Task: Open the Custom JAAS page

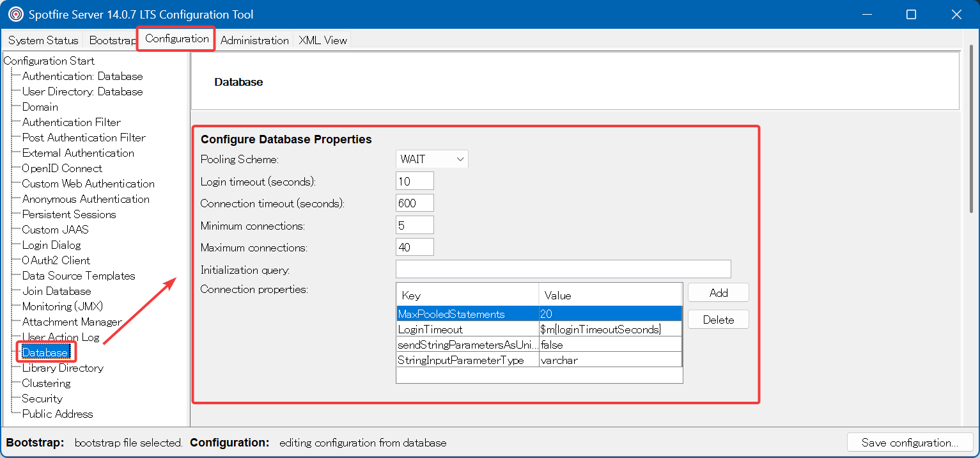Action: (56, 230)
